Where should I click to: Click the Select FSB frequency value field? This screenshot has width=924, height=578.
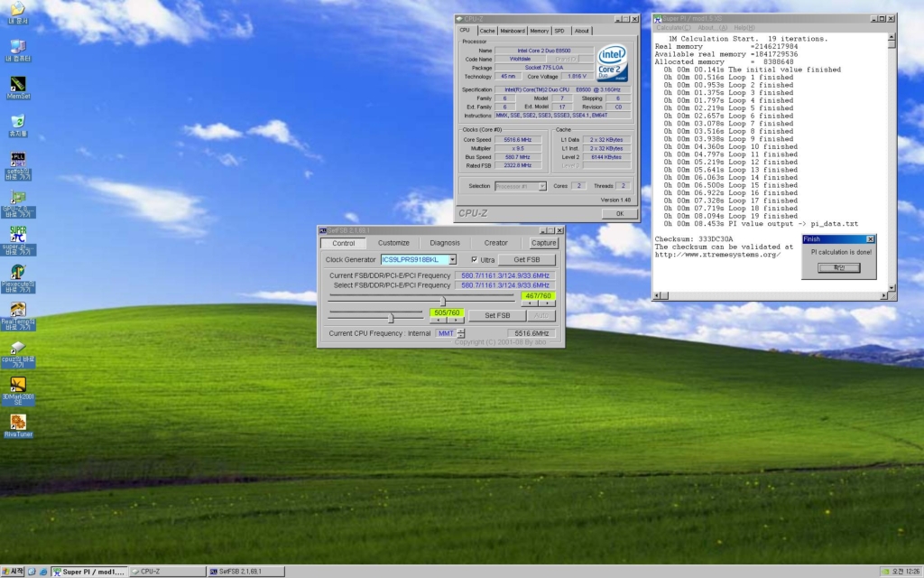[x=505, y=285]
